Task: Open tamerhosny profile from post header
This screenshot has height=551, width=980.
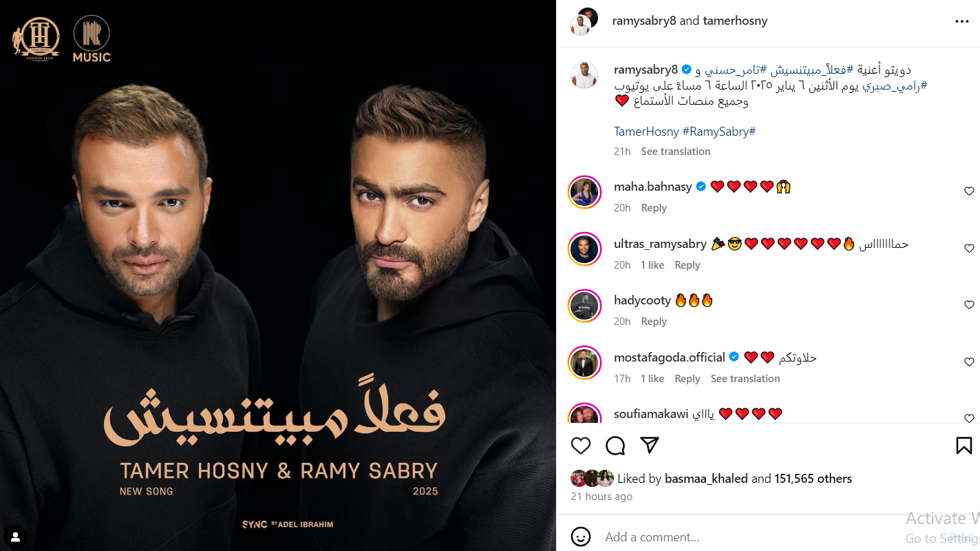Action: (x=734, y=21)
